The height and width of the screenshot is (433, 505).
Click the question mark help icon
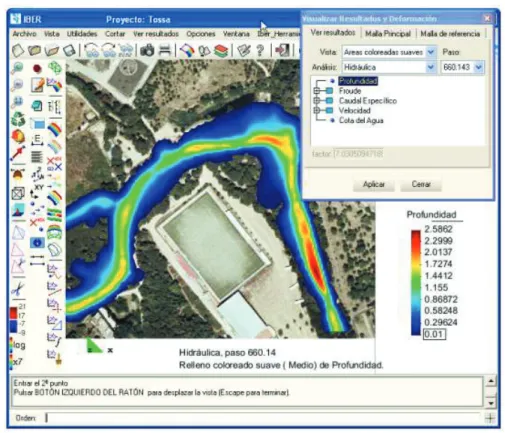point(260,51)
